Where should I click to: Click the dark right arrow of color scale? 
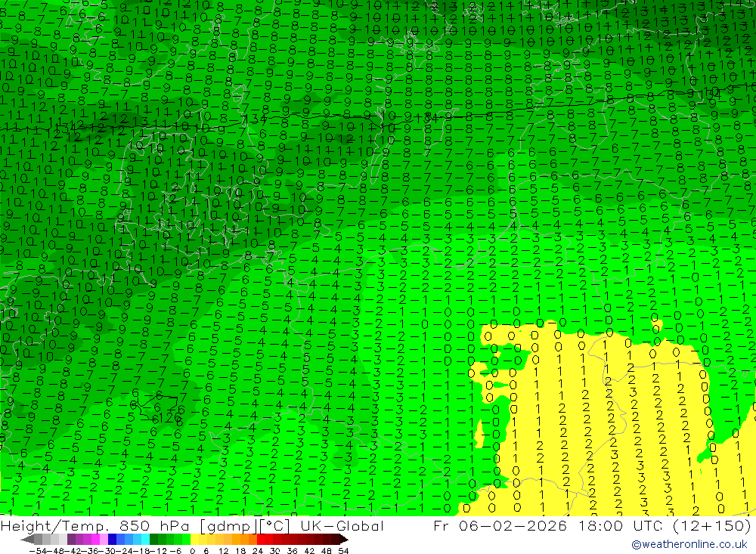click(x=344, y=540)
